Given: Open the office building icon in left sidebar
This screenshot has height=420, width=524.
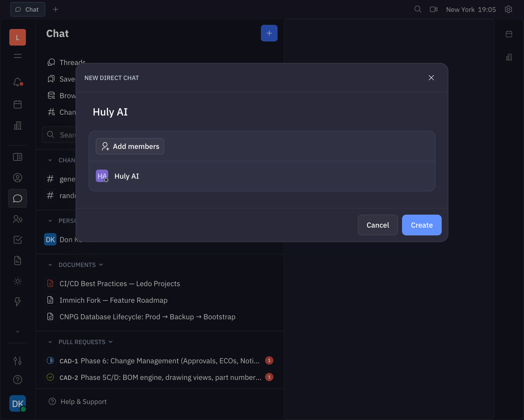Looking at the screenshot, I should [17, 126].
